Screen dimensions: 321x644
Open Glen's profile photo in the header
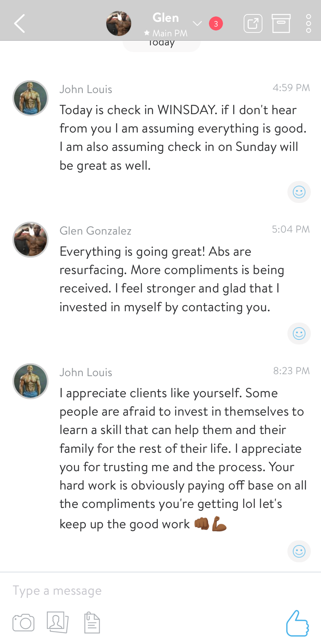pos(119,23)
